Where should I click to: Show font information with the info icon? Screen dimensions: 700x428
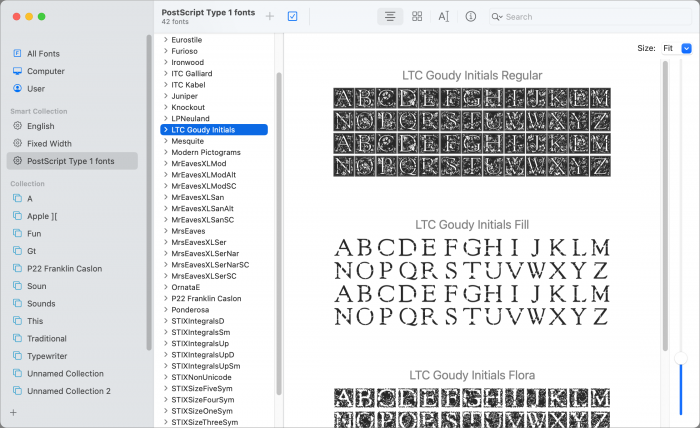pos(471,17)
